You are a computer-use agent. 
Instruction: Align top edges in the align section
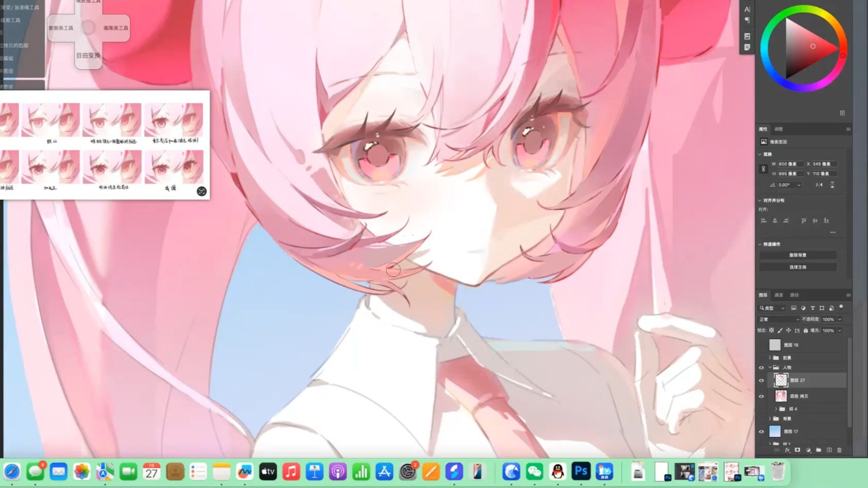pyautogui.click(x=803, y=221)
